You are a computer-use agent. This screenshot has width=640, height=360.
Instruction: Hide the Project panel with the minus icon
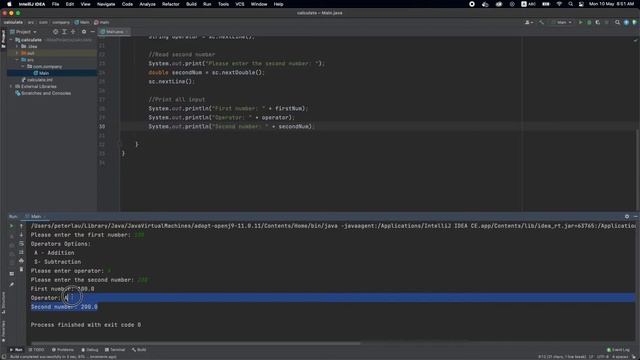93,31
